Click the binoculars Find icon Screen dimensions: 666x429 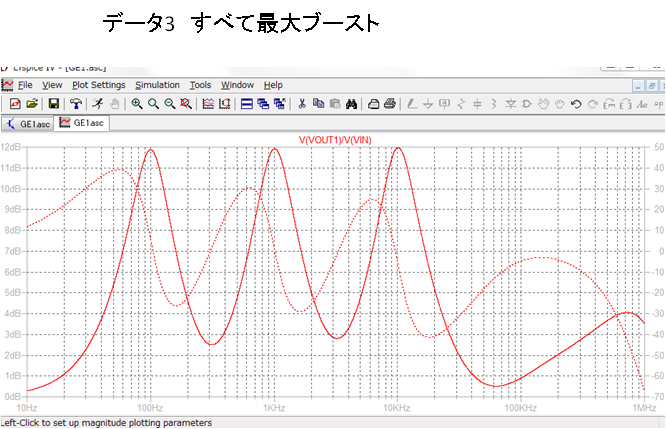click(351, 104)
